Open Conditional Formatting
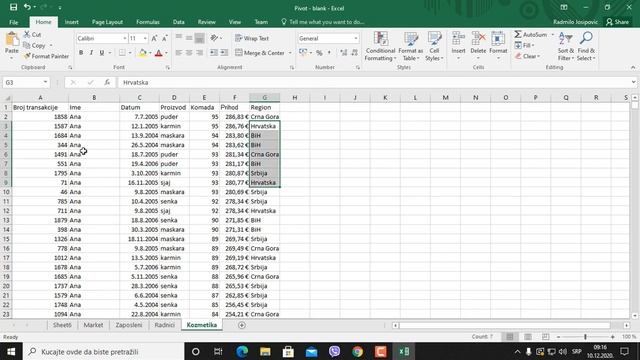Image resolution: width=640 pixels, height=360 pixels. click(x=380, y=47)
